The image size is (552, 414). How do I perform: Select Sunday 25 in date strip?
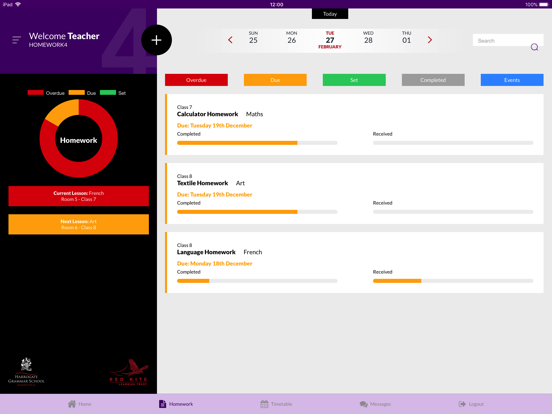(253, 38)
